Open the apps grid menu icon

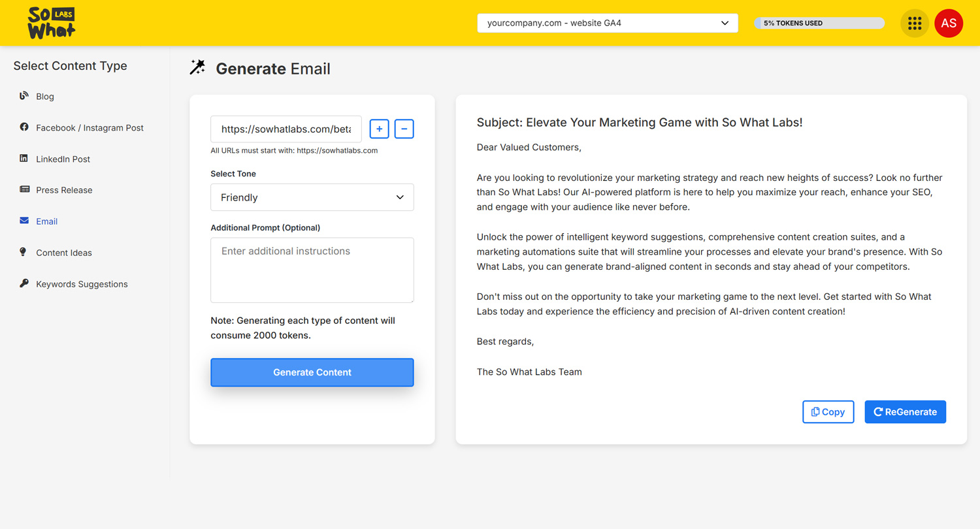(x=915, y=24)
